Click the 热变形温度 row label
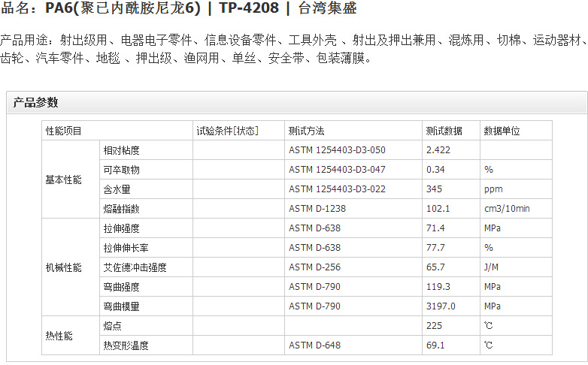This screenshot has height=365, width=588. 126,345
